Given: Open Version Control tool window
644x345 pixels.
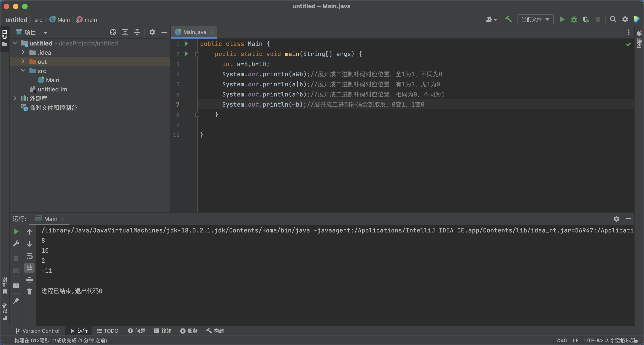Looking at the screenshot, I should (x=37, y=331).
